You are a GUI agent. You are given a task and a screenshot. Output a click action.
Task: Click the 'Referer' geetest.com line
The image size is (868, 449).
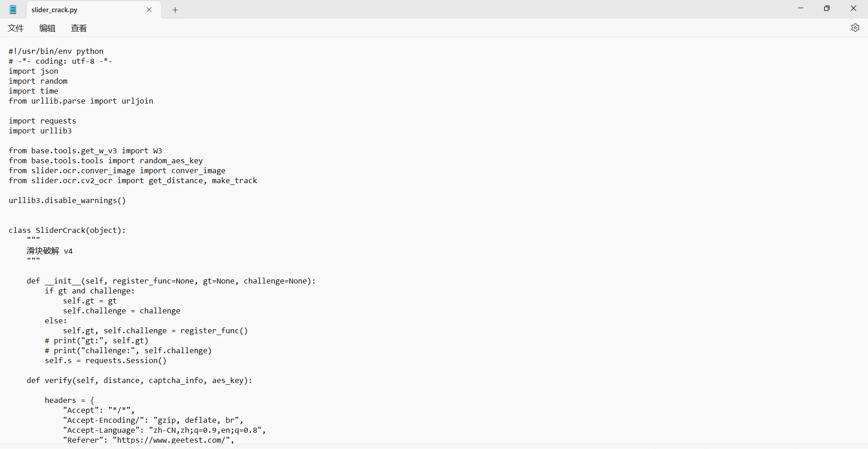pos(149,440)
